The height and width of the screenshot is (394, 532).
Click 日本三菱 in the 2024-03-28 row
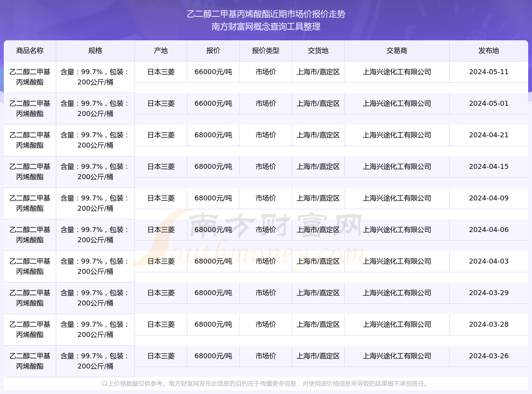coord(161,324)
